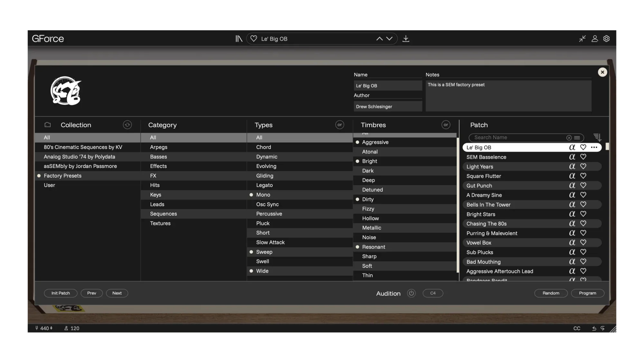Toggle the Timbres or/and filter mode

pos(446,125)
